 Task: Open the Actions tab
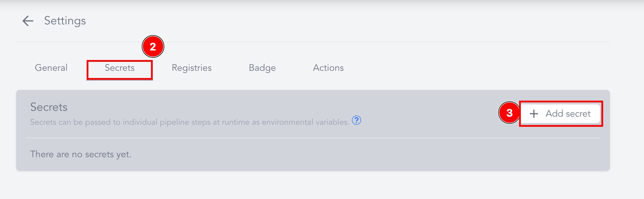[328, 68]
